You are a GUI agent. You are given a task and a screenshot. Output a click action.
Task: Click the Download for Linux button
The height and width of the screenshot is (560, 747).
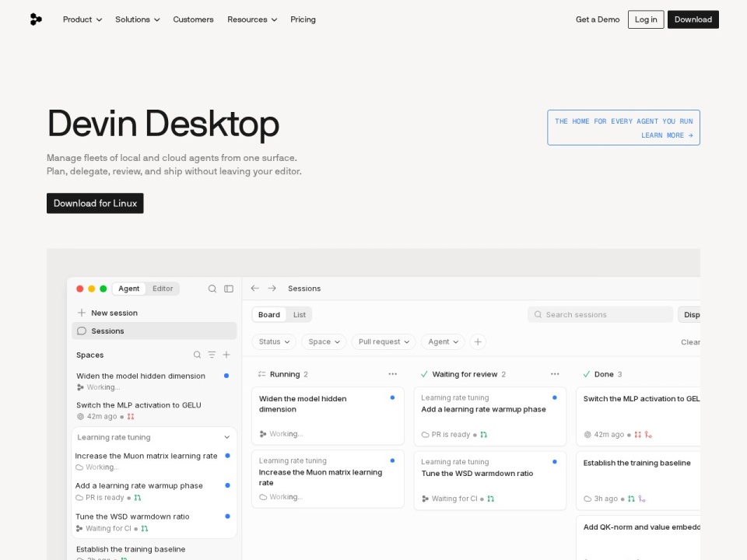(95, 203)
